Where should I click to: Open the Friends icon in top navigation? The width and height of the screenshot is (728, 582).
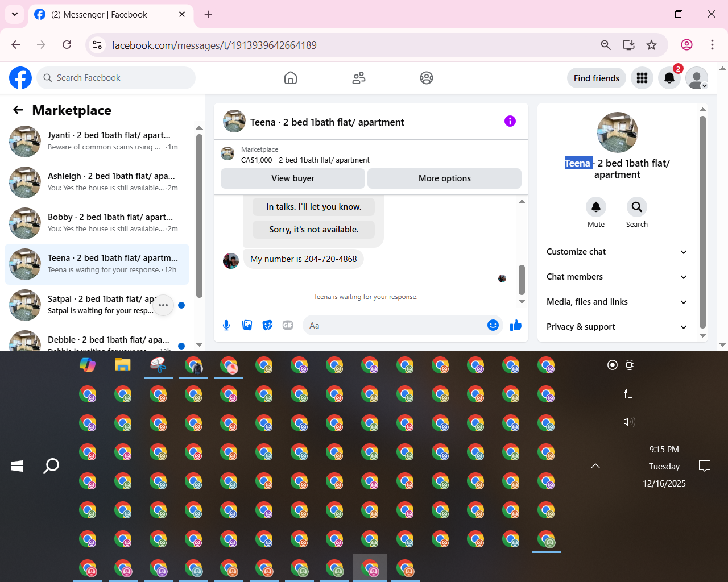point(359,78)
